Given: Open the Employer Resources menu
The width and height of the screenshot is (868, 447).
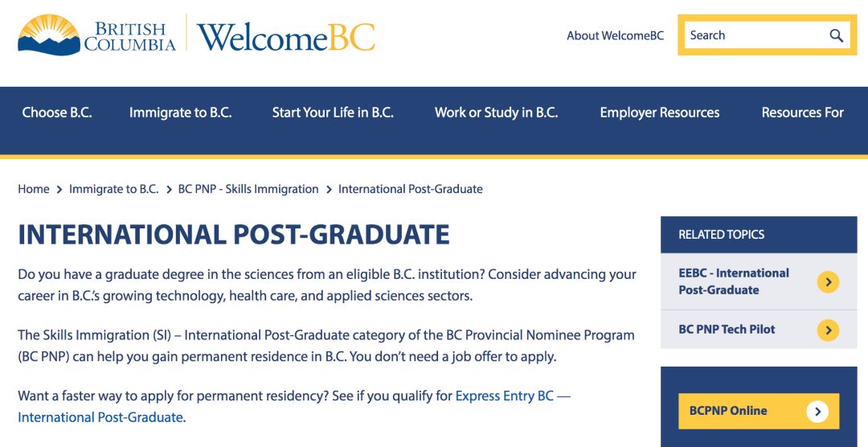Looking at the screenshot, I should pos(659,113).
